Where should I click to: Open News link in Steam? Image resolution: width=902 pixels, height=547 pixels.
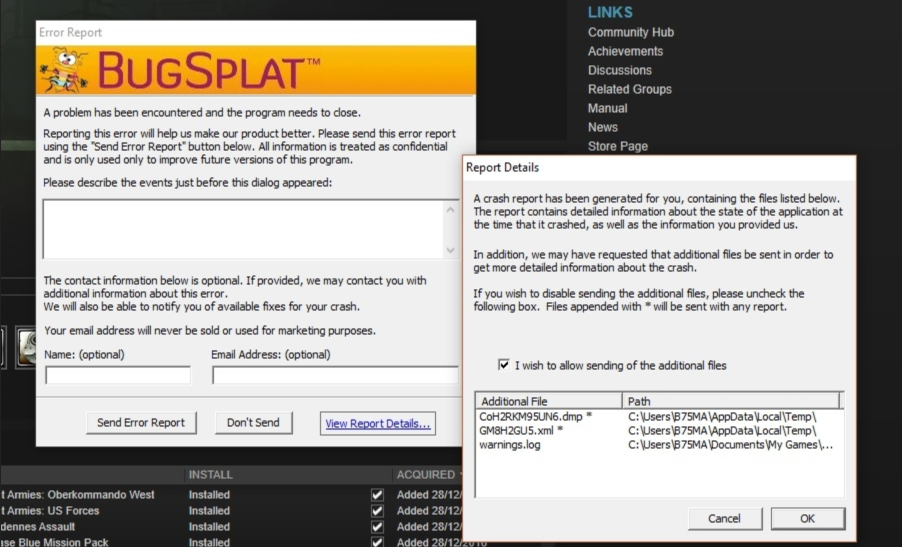click(x=602, y=127)
